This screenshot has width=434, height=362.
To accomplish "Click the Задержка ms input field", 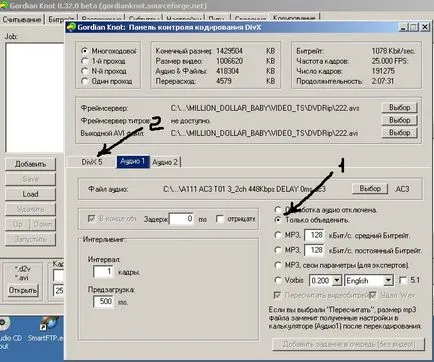I will (181, 219).
